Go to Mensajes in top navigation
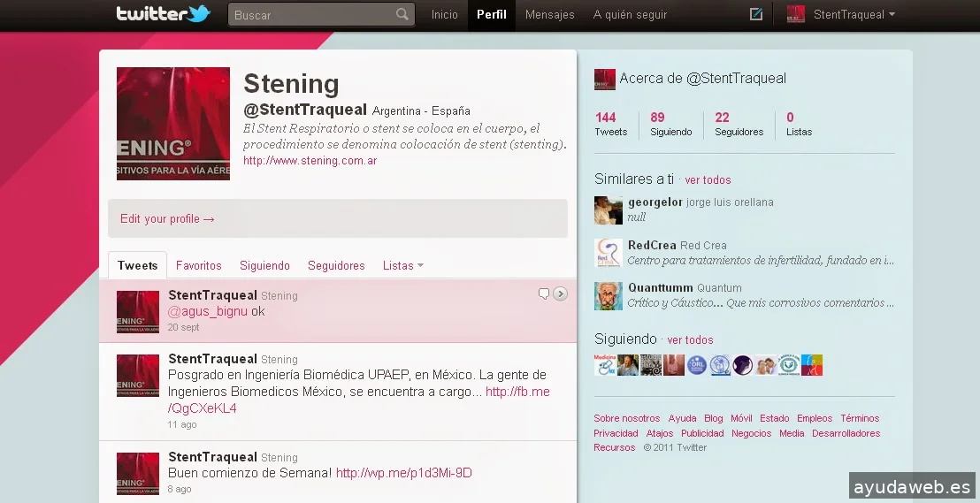Screen dimensions: 980x503 (549, 14)
